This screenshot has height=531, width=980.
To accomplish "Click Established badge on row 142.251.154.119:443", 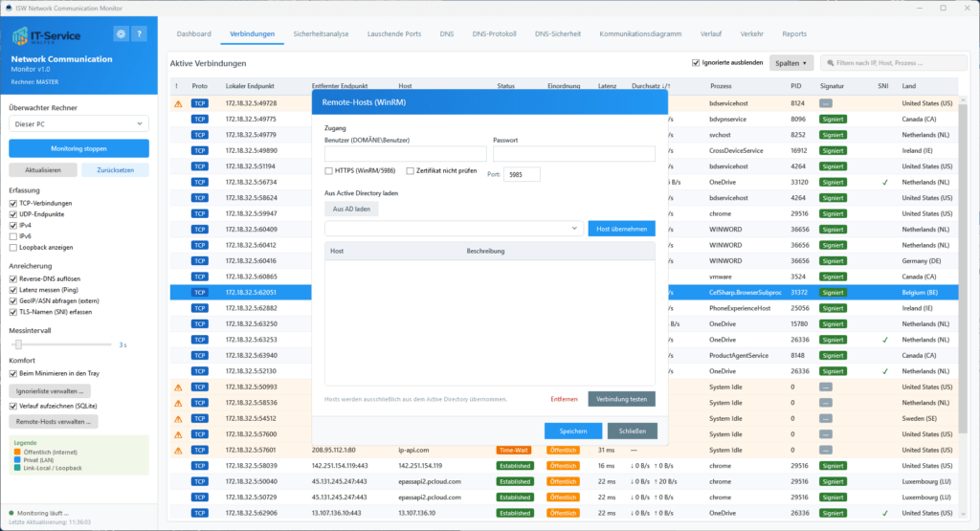I will tap(515, 466).
